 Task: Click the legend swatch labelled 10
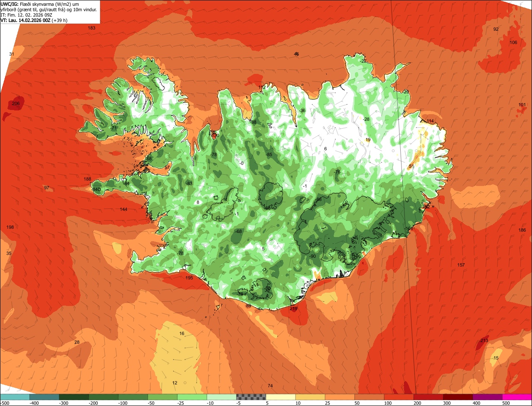310,397
